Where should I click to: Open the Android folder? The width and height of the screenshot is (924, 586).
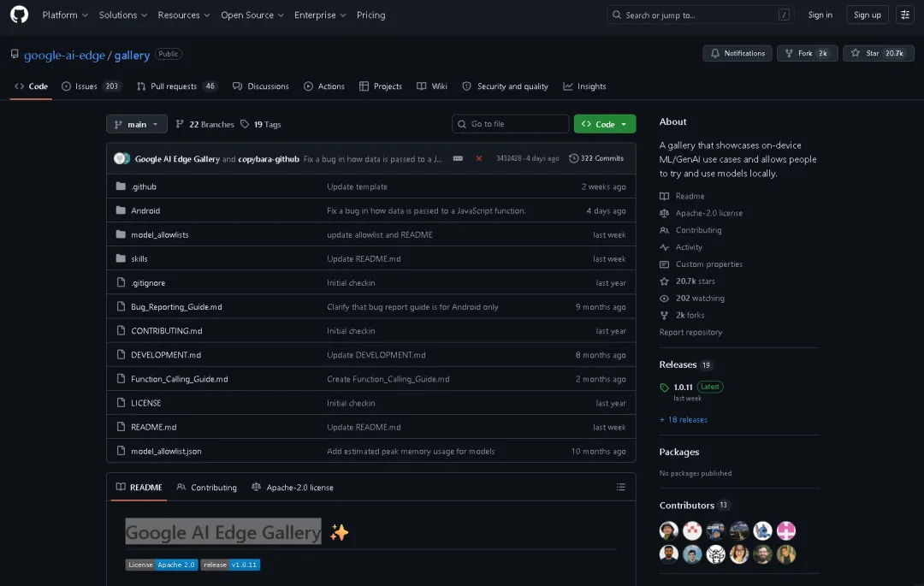[x=145, y=210]
